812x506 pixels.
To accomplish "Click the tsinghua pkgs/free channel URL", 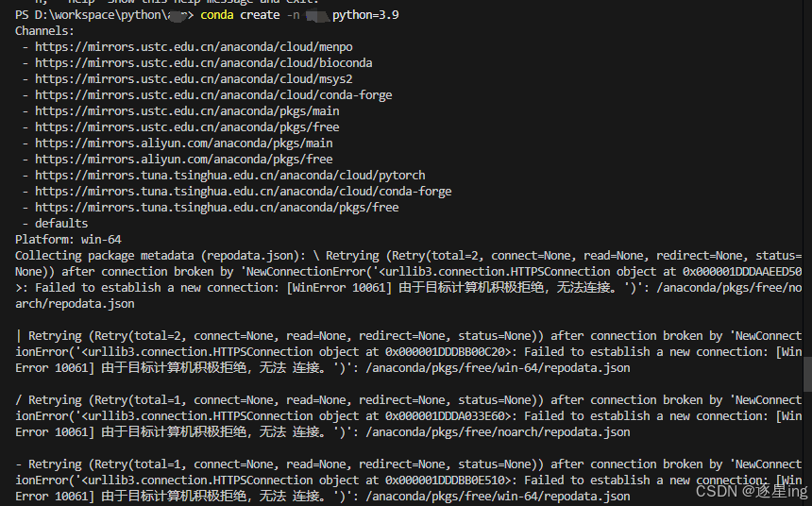I will pyautogui.click(x=217, y=208).
